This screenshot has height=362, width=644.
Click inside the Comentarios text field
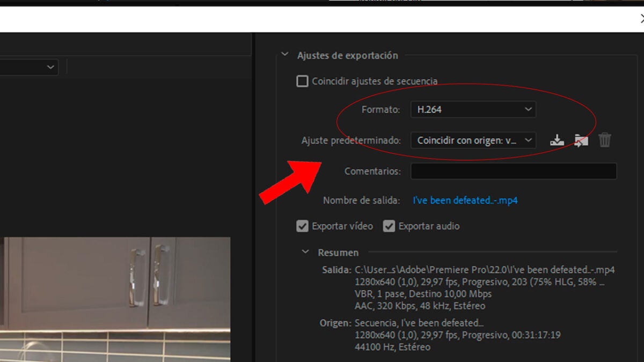click(x=514, y=172)
